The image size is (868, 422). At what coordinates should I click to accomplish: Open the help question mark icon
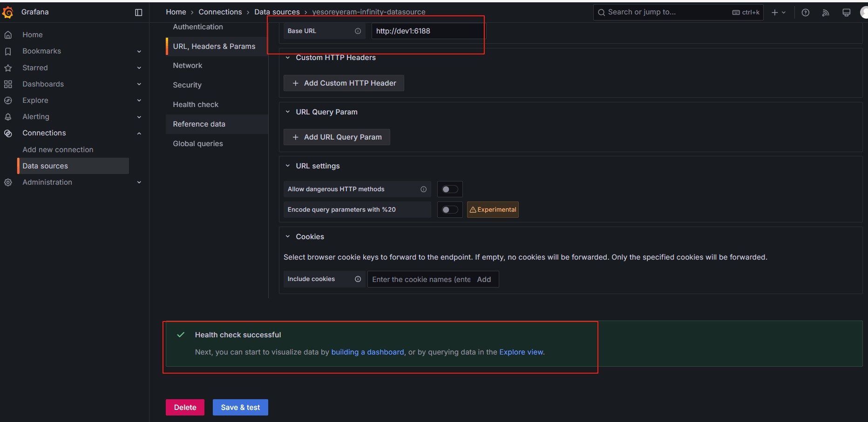point(806,13)
